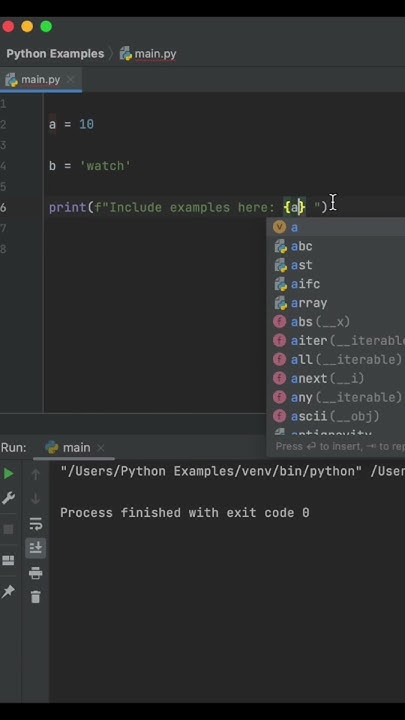405x720 pixels.
Task: Pick 'aifc' from the completion popup
Action: [x=336, y=284]
